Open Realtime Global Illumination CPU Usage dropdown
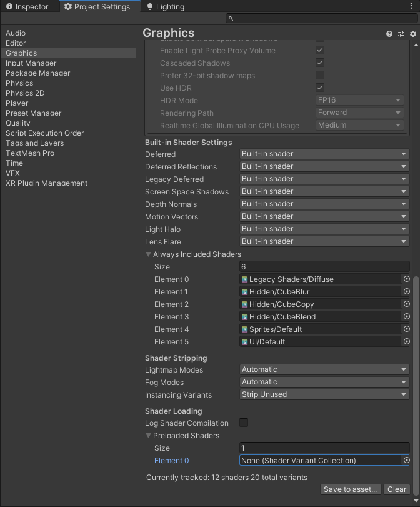Viewport: 420px width, 507px height. tap(359, 125)
